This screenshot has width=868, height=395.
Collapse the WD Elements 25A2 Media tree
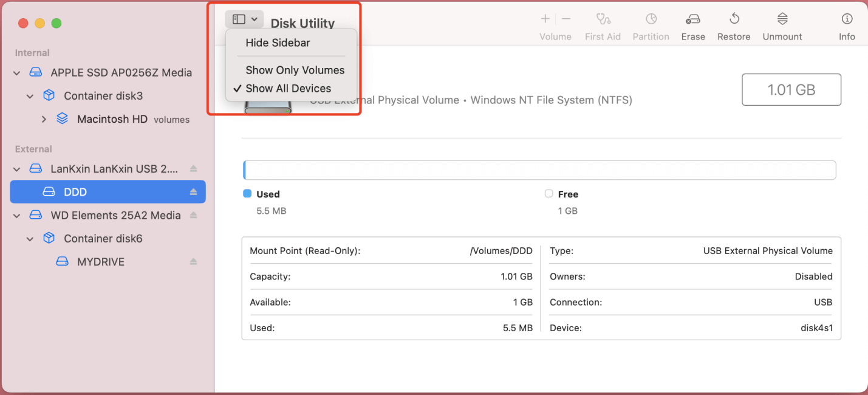coord(16,216)
